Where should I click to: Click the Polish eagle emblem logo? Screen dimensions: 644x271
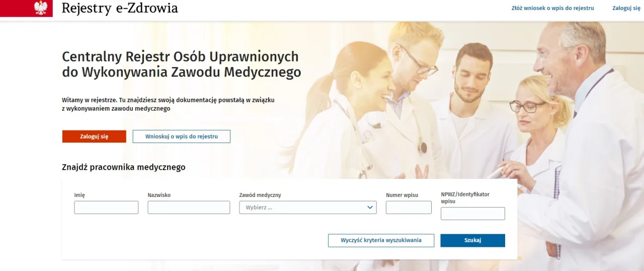(41, 8)
